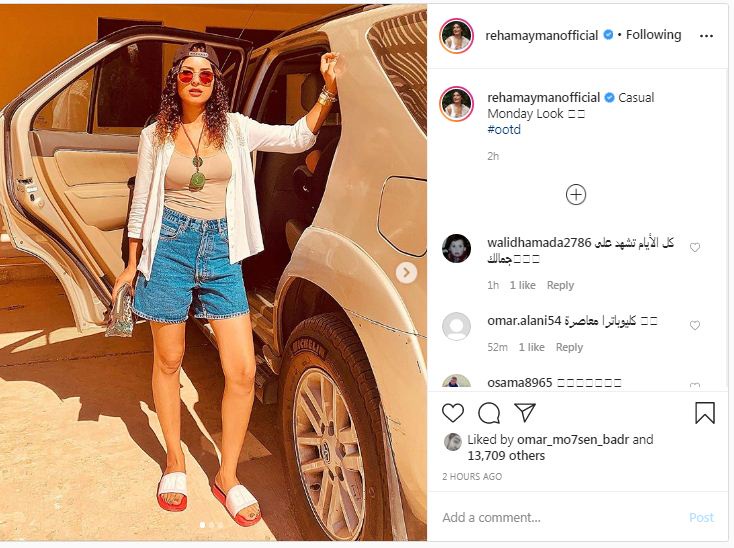Reply to walidhamada2786's comment
The image size is (734, 548).
click(560, 285)
